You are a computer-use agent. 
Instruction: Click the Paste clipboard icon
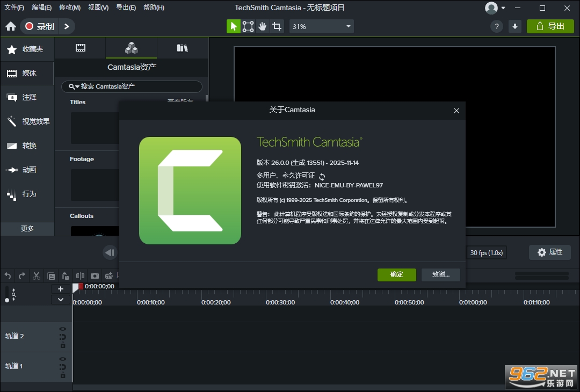(x=66, y=276)
